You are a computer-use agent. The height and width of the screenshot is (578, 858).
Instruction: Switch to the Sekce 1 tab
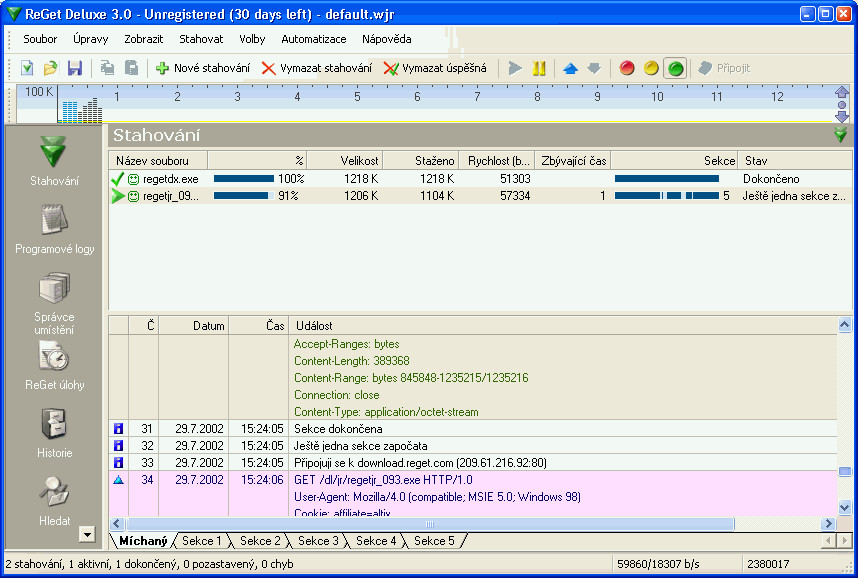coord(201,541)
